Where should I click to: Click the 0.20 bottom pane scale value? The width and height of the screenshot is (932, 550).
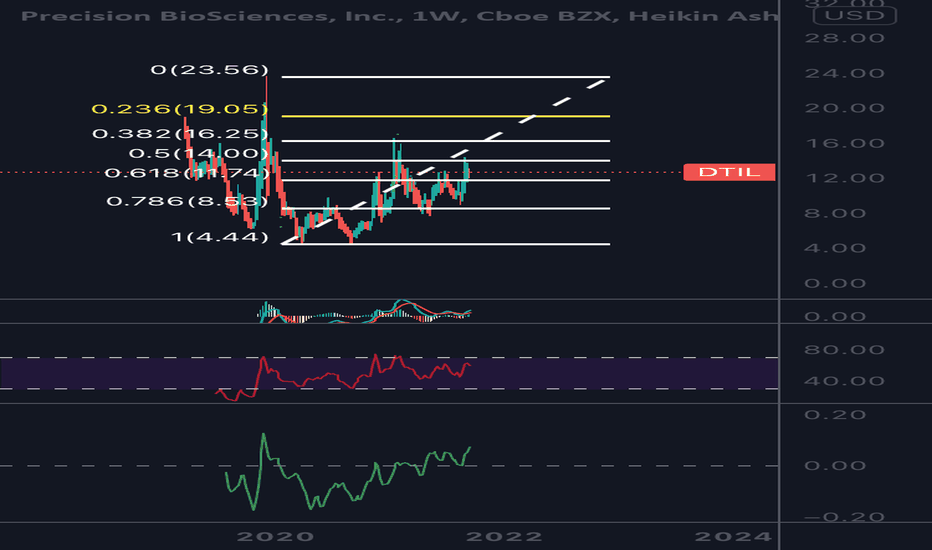click(835, 414)
